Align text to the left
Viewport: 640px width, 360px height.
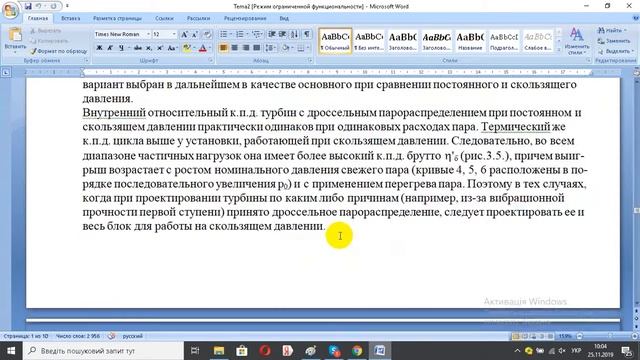223,48
